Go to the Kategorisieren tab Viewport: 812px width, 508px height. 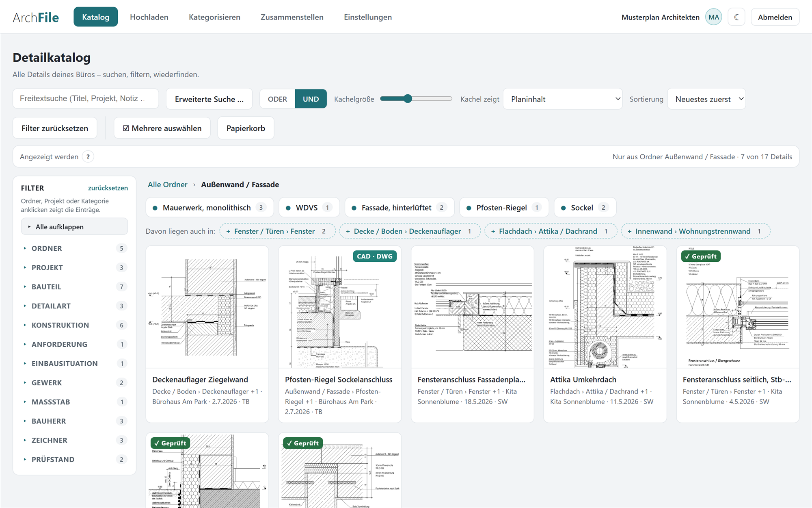point(214,17)
